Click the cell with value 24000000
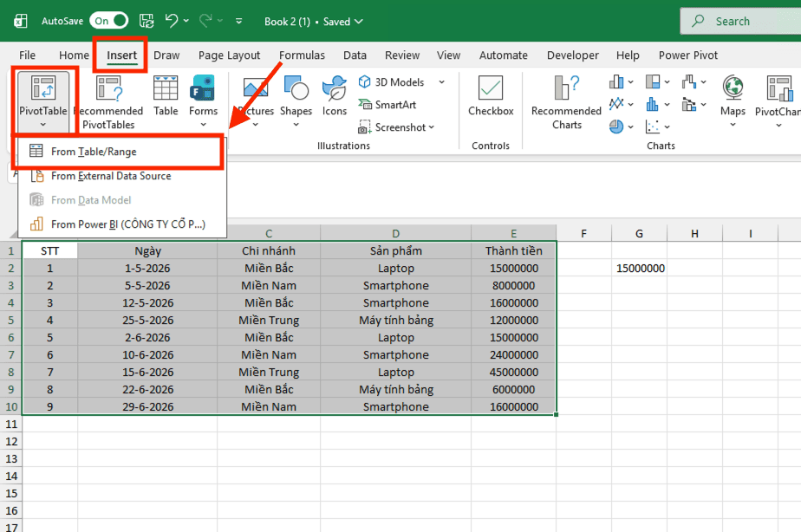801x532 pixels. [513, 355]
